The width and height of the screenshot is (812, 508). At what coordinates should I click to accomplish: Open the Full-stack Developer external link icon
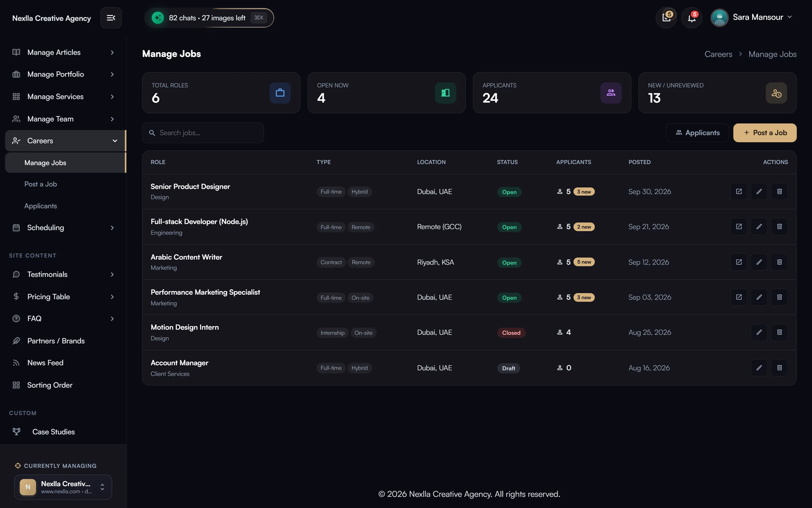(739, 227)
